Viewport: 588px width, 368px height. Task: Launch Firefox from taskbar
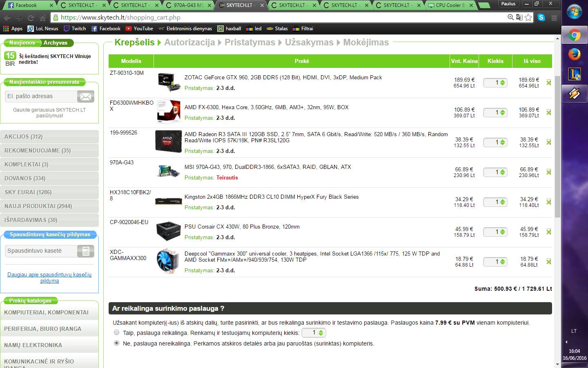[575, 54]
